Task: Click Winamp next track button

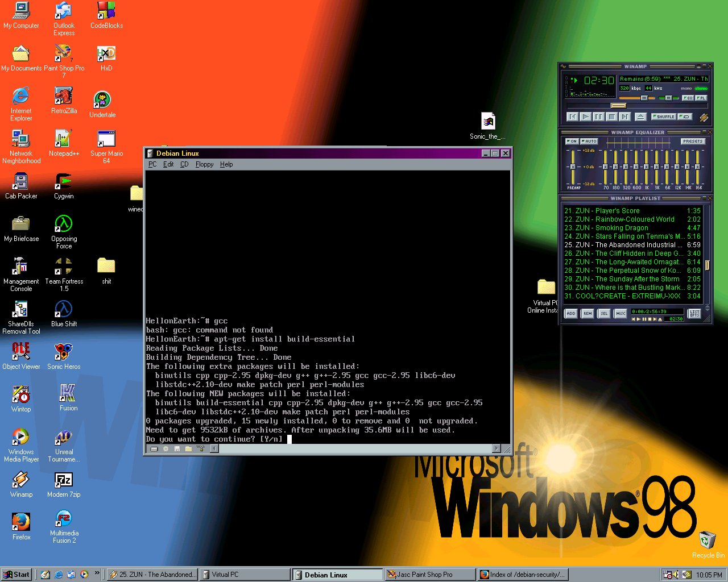Action: click(x=625, y=117)
